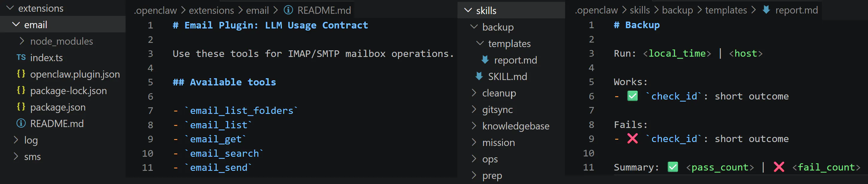This screenshot has width=868, height=184.
Task: Click the JSON icon beside openclaw.plugin.json
Action: tap(21, 74)
